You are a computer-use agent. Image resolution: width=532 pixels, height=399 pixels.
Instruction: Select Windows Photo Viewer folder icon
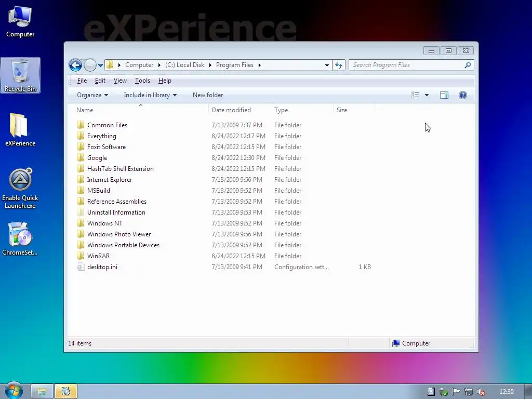pyautogui.click(x=81, y=234)
